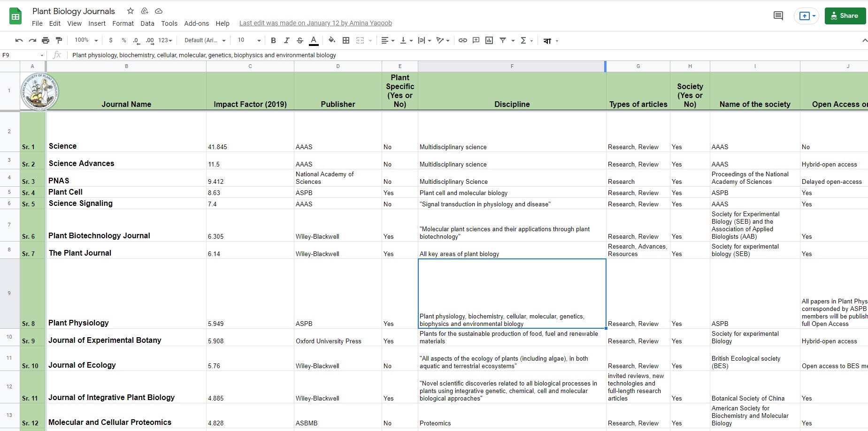Format selection as percent
Image resolution: width=868 pixels, height=431 pixels.
(124, 40)
